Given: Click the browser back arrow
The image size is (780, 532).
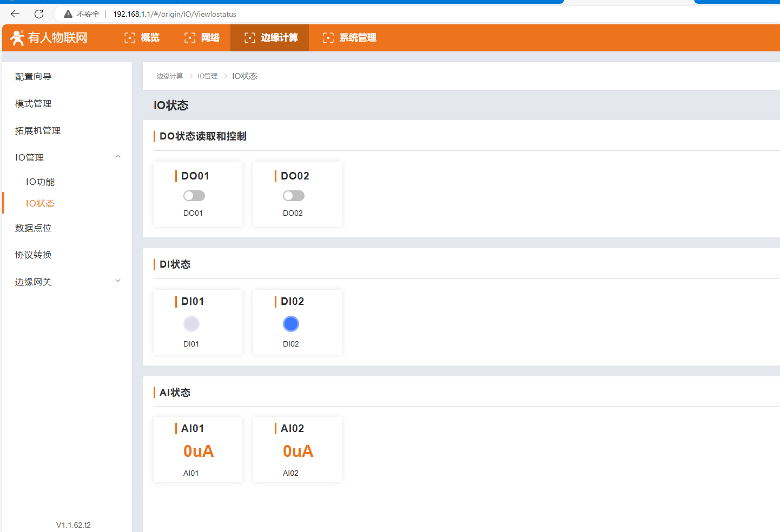Looking at the screenshot, I should 15,14.
